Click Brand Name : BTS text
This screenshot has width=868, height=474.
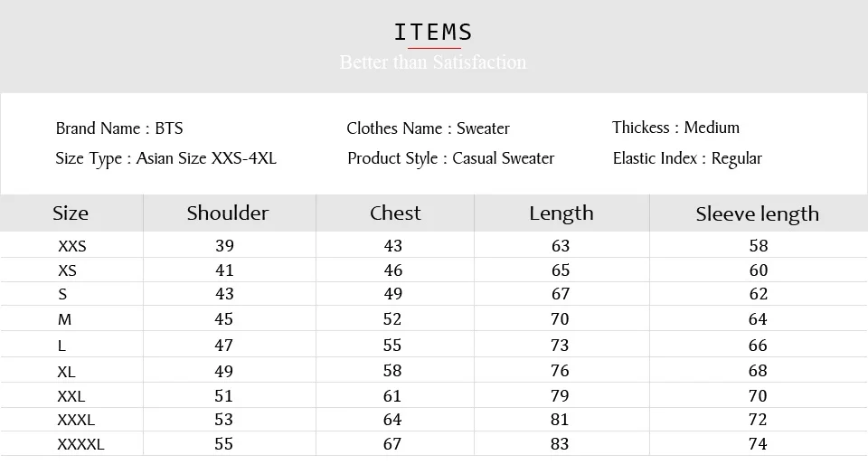119,128
